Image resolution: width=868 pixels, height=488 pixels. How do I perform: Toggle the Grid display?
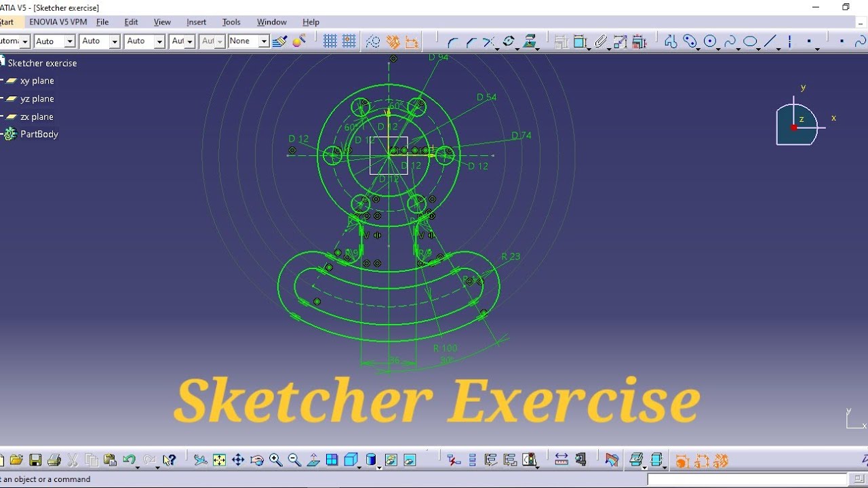[x=330, y=41]
